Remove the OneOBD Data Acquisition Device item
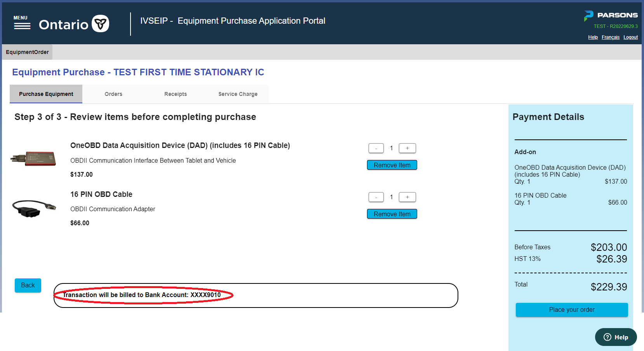644x351 pixels. click(x=392, y=165)
